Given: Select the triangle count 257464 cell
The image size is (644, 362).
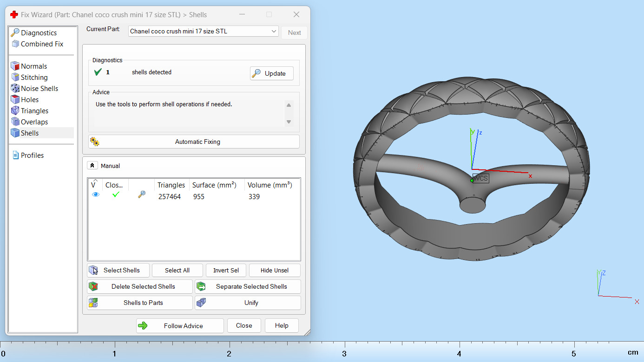Looking at the screenshot, I should [x=169, y=197].
